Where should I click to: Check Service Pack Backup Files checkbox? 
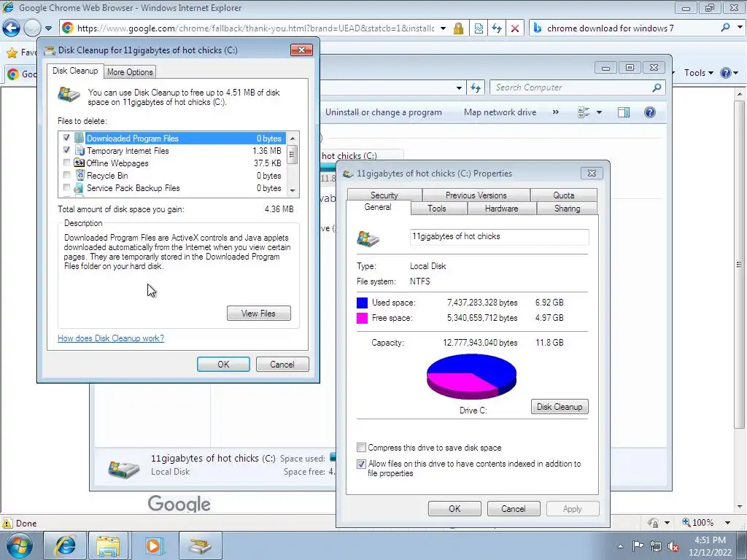click(66, 187)
